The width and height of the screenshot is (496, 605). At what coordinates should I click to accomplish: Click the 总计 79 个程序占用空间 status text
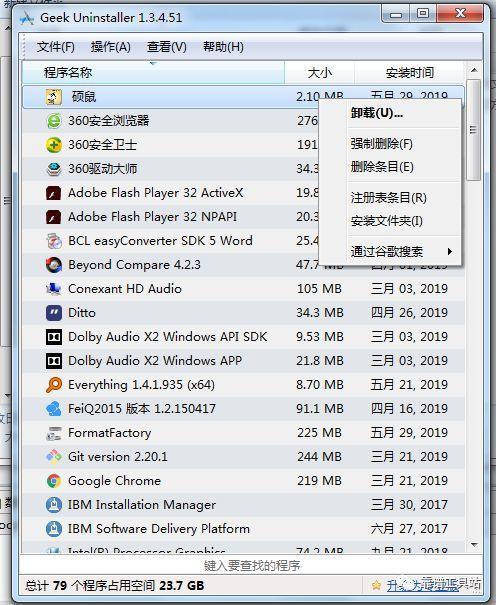pos(115,585)
